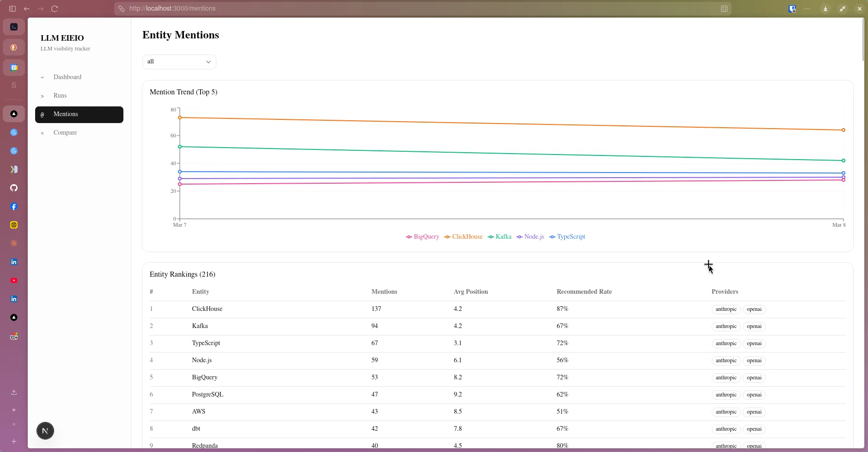The image size is (868, 452).
Task: Open the Facebook tab in sidebar
Action: pos(14,207)
